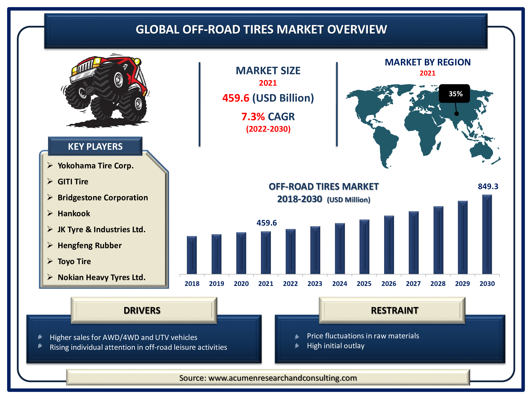Select the KEY PLAYERS header tab
The width and height of the screenshot is (532, 399).
[x=95, y=146]
